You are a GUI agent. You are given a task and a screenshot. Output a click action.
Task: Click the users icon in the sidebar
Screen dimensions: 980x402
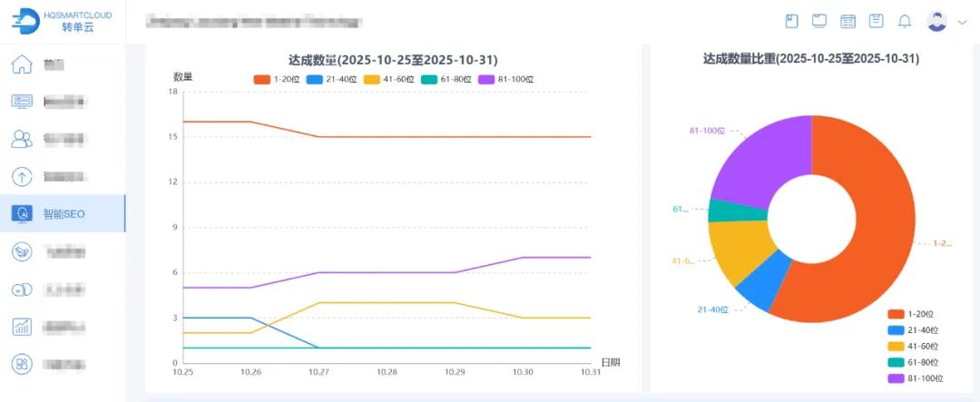point(22,139)
